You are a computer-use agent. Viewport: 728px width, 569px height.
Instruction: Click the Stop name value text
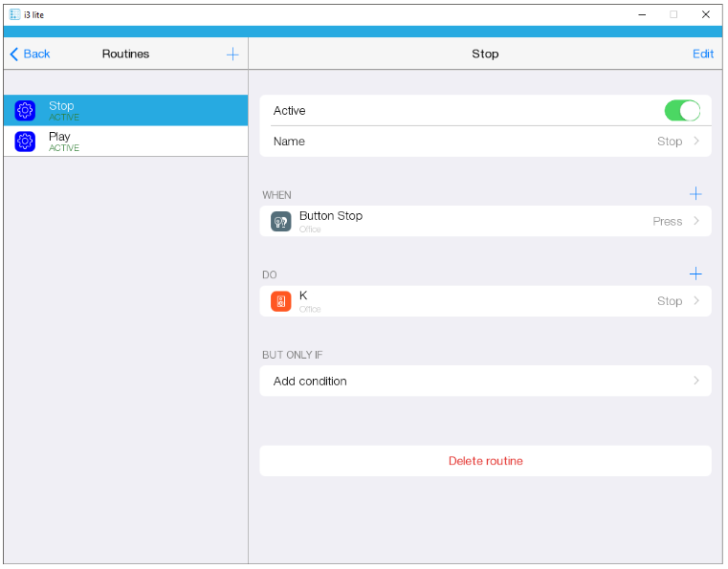point(669,142)
